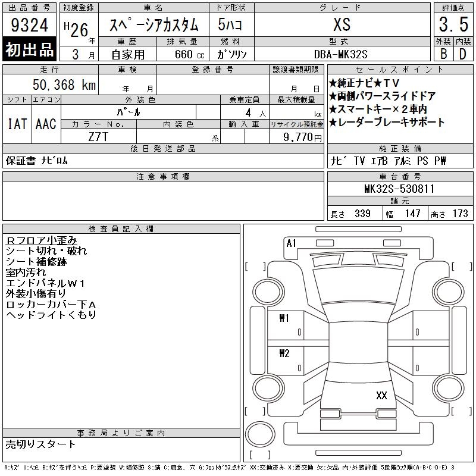Click the 評価点 header
The width and height of the screenshot is (476, 476).
(x=453, y=8)
